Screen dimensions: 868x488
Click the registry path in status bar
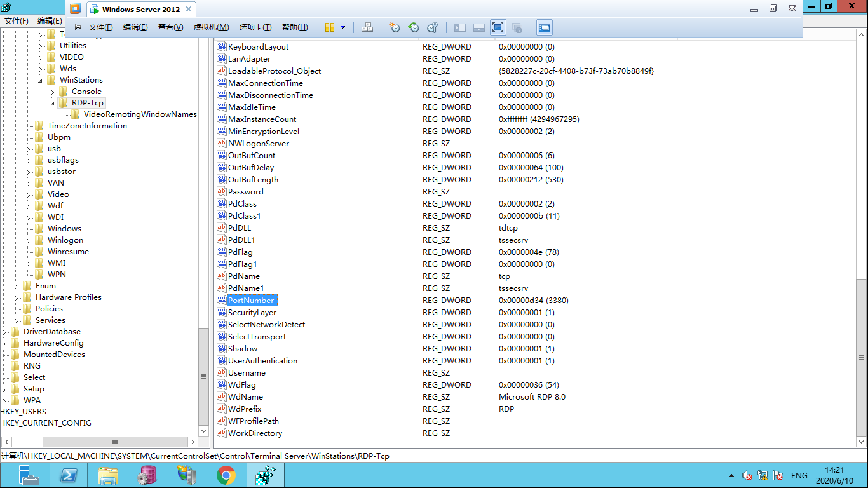[x=195, y=456]
